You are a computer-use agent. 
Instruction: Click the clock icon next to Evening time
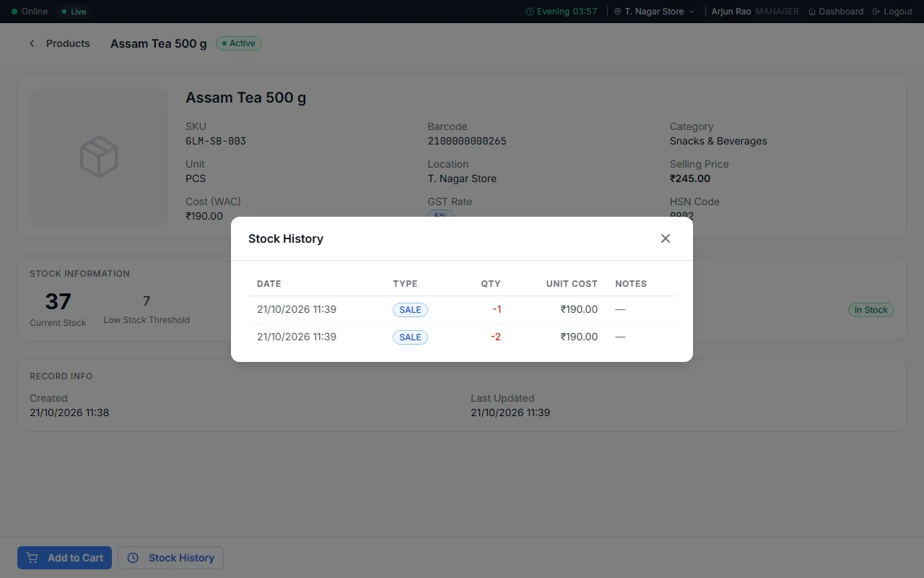pos(530,12)
